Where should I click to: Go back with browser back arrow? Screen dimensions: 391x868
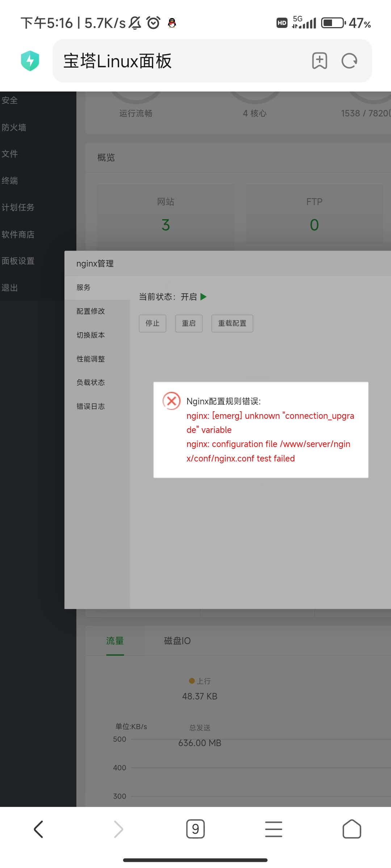(39, 829)
